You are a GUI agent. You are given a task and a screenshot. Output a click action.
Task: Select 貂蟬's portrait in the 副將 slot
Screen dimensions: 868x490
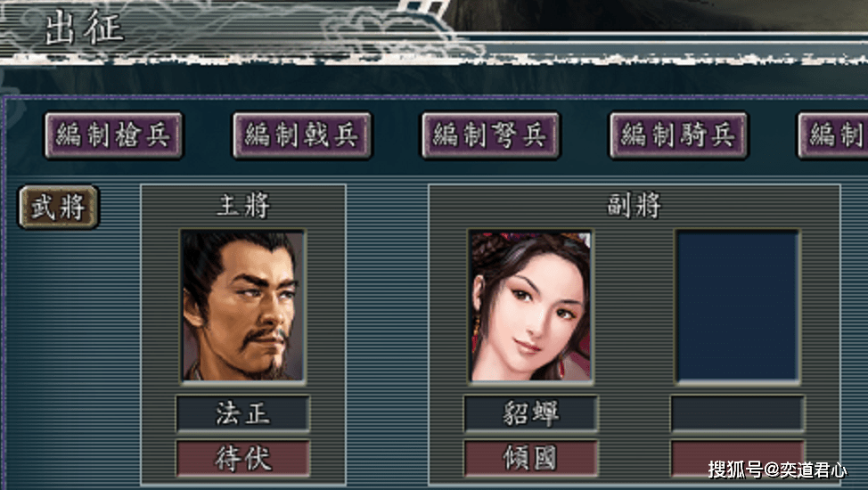pos(530,306)
